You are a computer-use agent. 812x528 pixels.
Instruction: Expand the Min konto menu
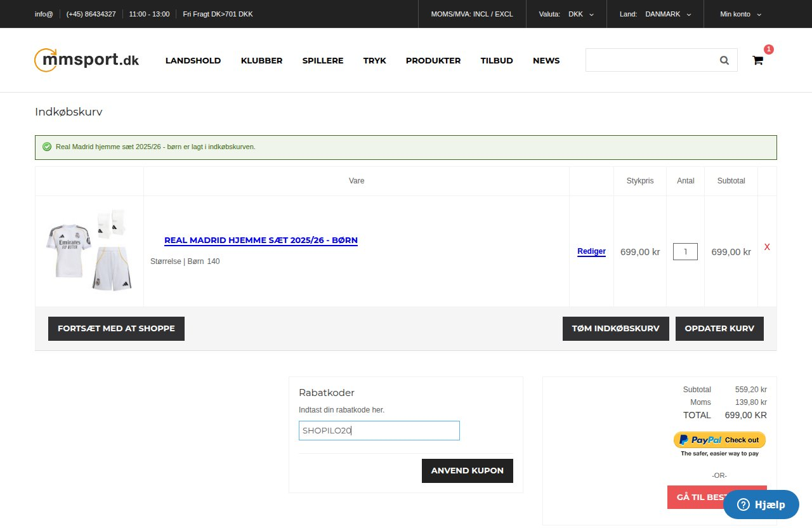(741, 14)
